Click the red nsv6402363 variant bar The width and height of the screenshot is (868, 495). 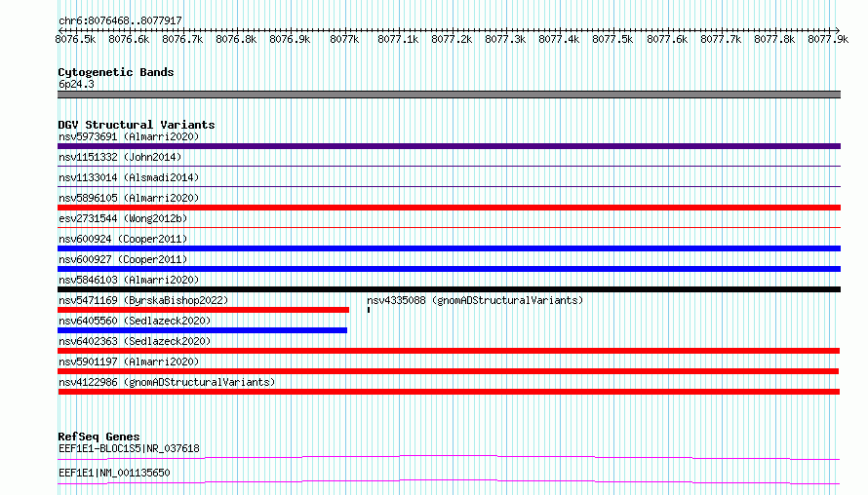pos(449,351)
